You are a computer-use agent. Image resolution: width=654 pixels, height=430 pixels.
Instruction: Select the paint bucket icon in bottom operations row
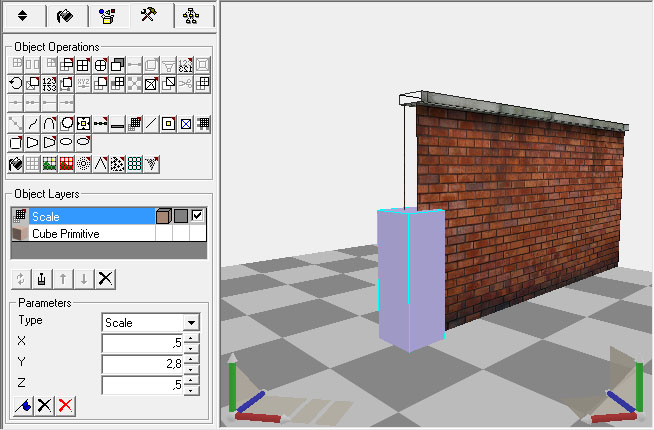pyautogui.click(x=15, y=163)
